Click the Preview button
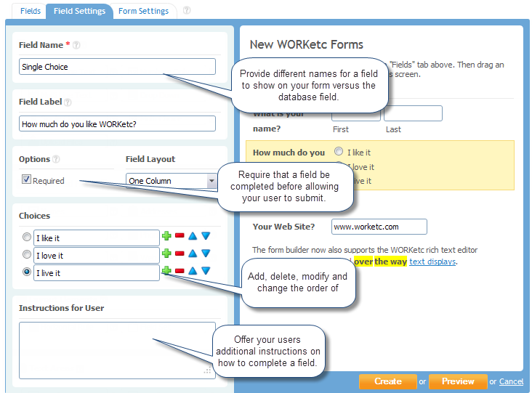Viewport: 532px width, 393px height. pyautogui.click(x=457, y=381)
